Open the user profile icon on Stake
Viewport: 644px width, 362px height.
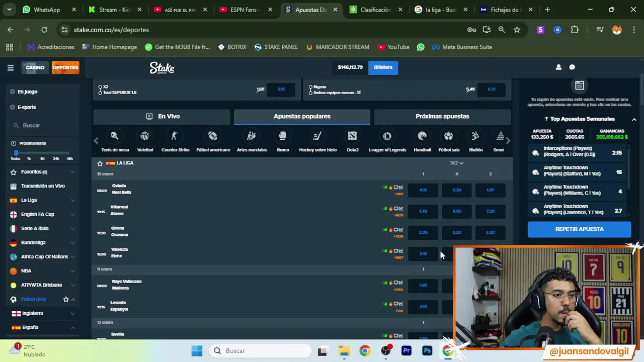pyautogui.click(x=558, y=67)
